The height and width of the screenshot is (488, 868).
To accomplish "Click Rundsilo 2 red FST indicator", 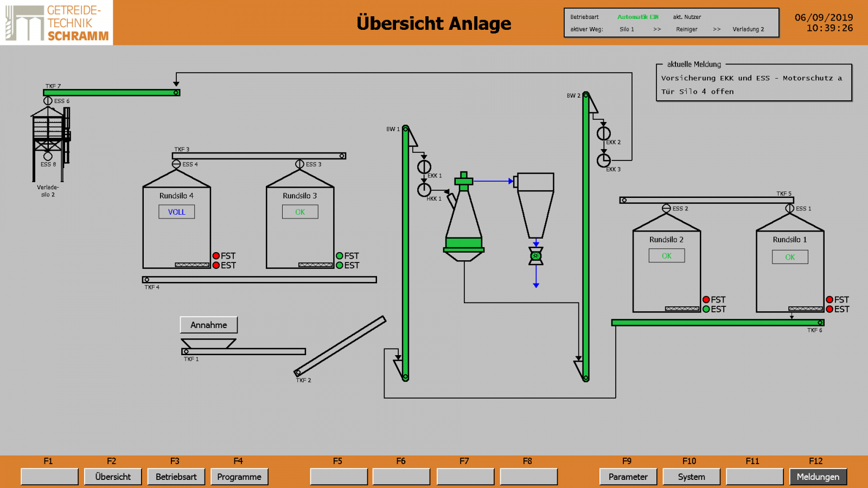I will coord(706,300).
